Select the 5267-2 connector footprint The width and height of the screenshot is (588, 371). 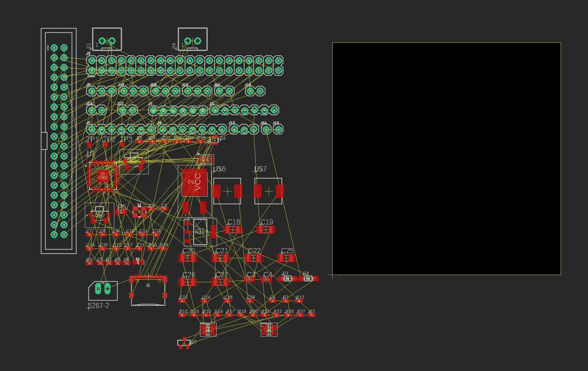point(103,290)
